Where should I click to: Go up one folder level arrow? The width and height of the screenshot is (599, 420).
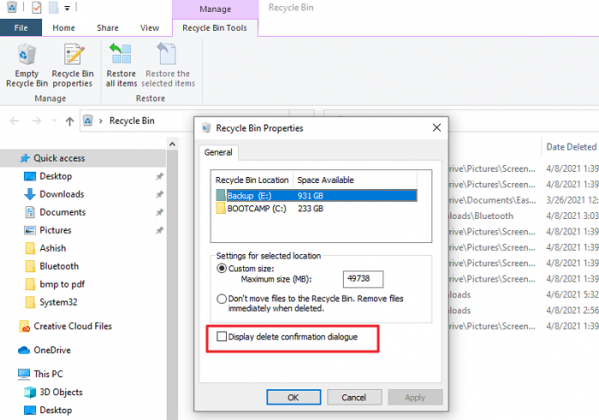click(x=70, y=121)
